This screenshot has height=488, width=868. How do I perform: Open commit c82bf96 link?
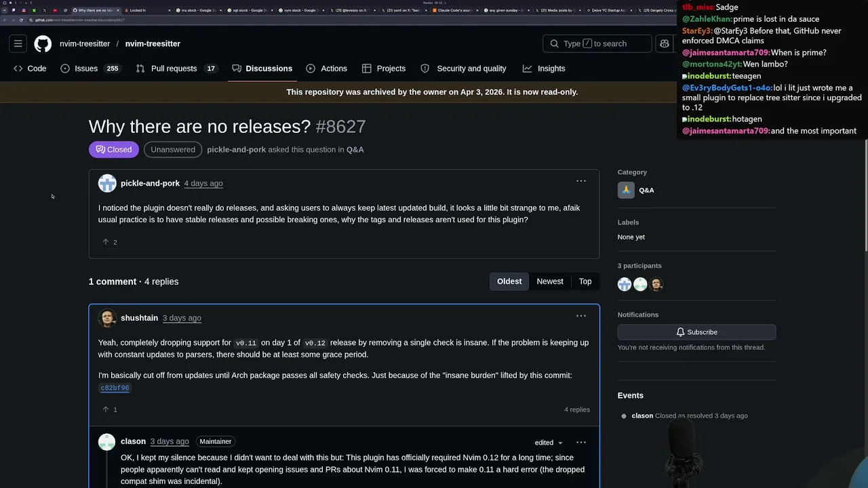[x=115, y=388]
